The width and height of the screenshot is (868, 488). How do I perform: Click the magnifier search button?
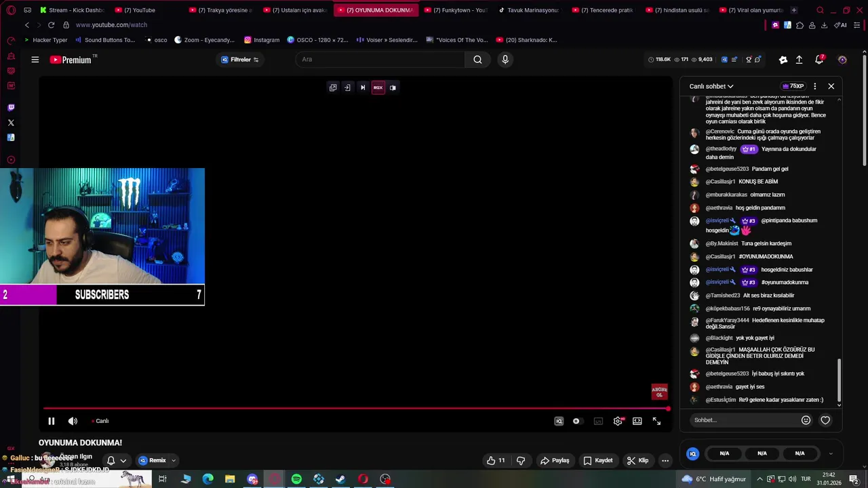point(477,60)
